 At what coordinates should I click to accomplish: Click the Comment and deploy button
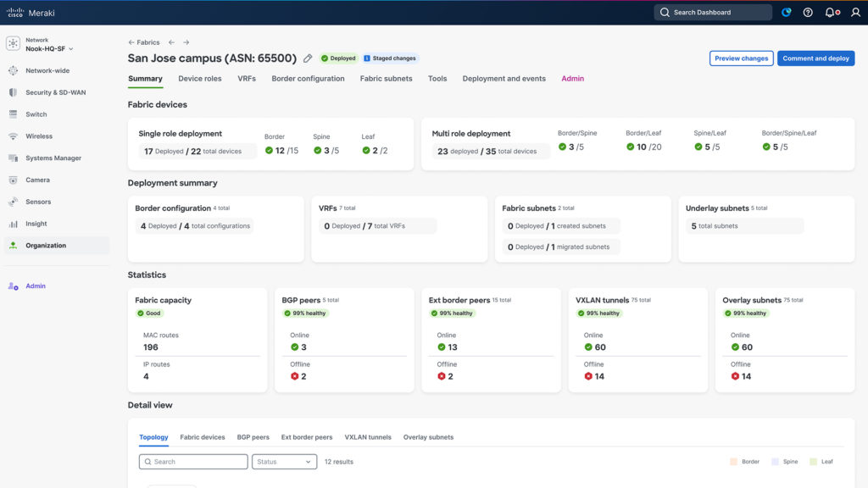(x=814, y=58)
